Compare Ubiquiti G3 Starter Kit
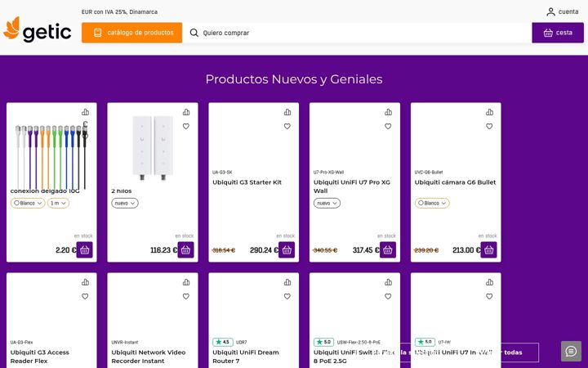 [x=287, y=112]
